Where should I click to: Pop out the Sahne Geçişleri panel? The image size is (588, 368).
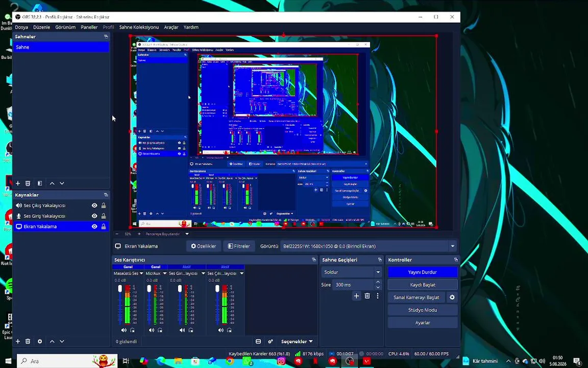pos(380,260)
